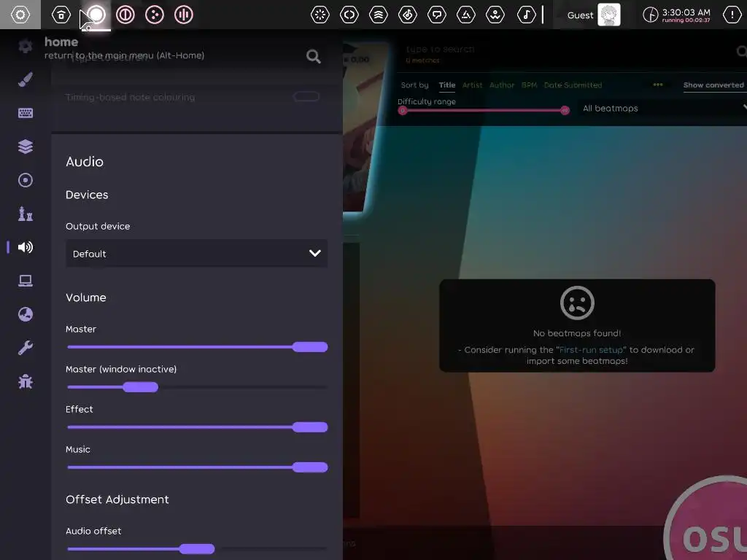The height and width of the screenshot is (560, 747).
Task: Jump to Maintenance settings wrench icon
Action: [x=26, y=348]
